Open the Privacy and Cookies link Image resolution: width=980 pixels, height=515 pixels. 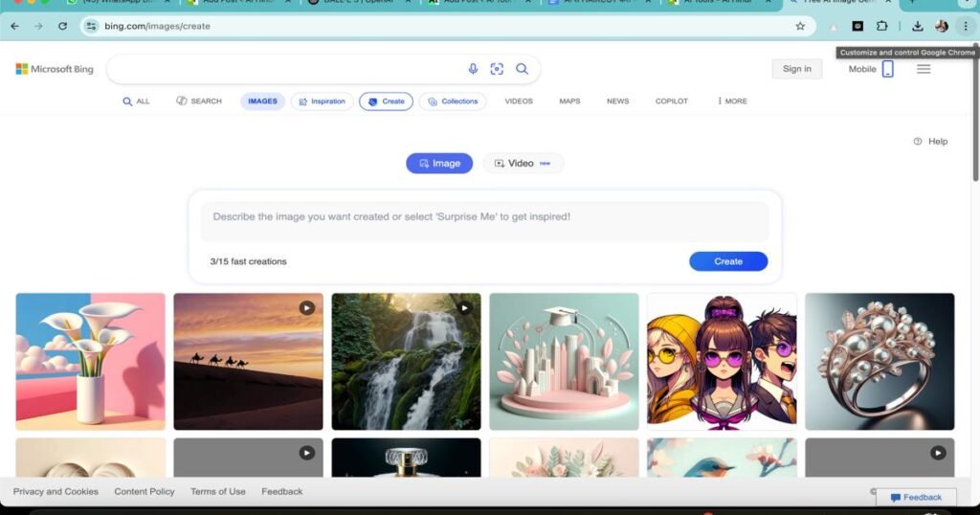pyautogui.click(x=56, y=492)
